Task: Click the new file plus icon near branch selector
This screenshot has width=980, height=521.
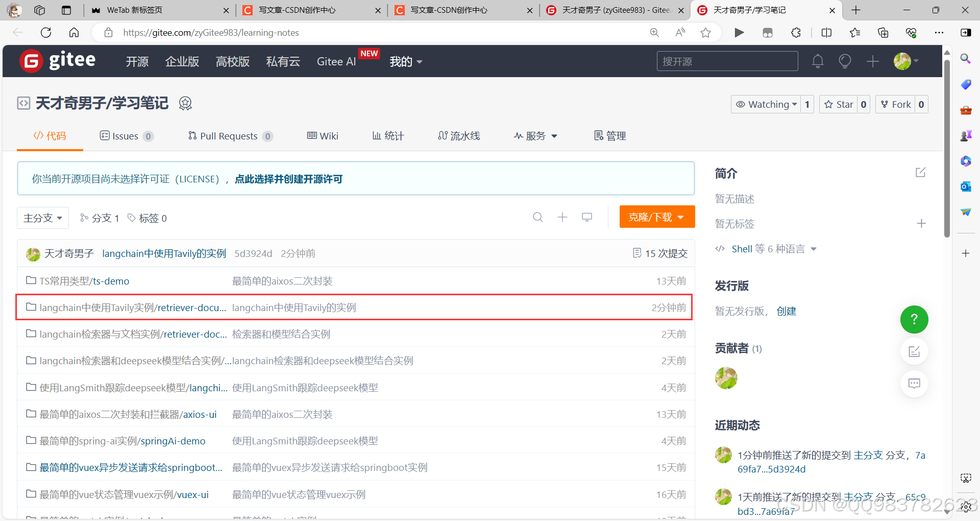Action: click(562, 217)
